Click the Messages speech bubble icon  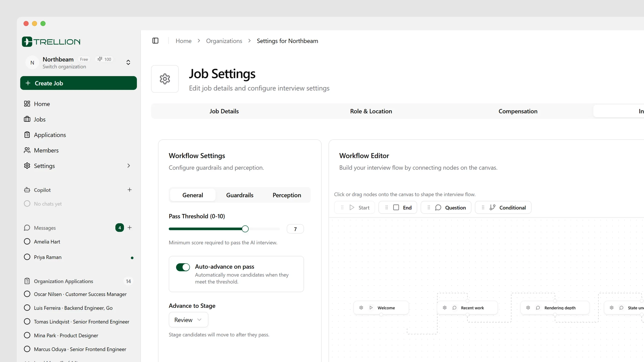[x=27, y=228]
